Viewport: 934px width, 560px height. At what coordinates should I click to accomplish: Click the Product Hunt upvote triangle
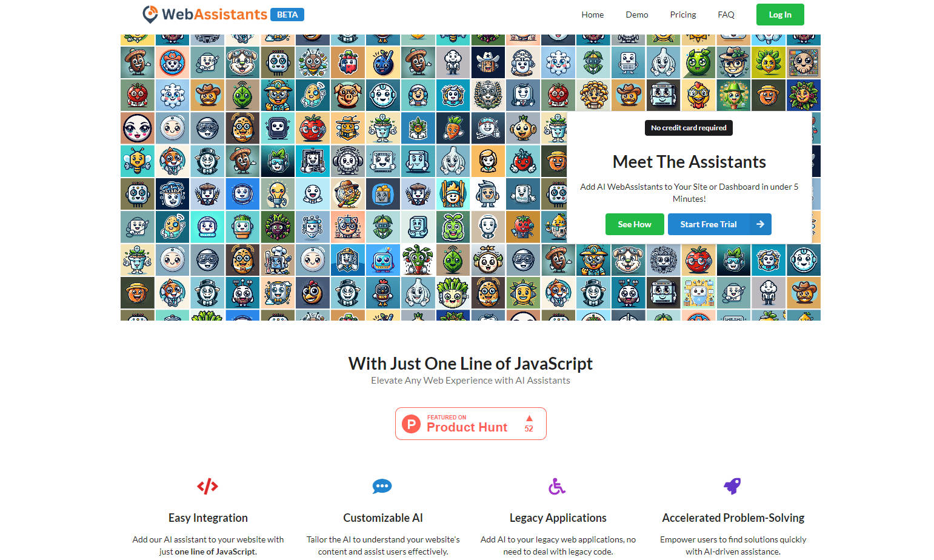529,419
